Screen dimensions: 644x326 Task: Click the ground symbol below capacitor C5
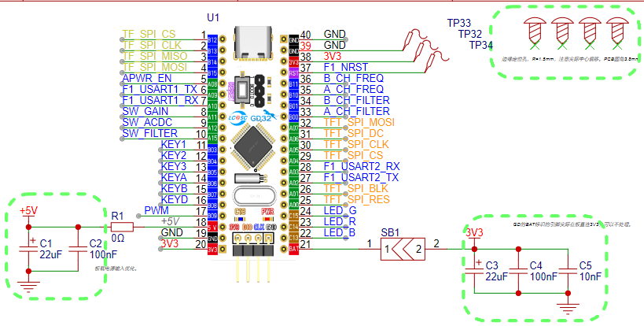(568, 308)
